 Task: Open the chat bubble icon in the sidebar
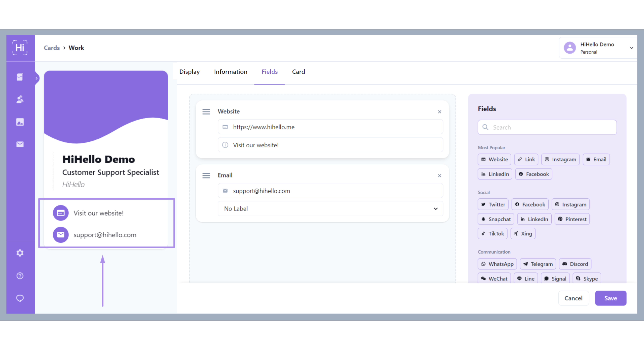[20, 298]
